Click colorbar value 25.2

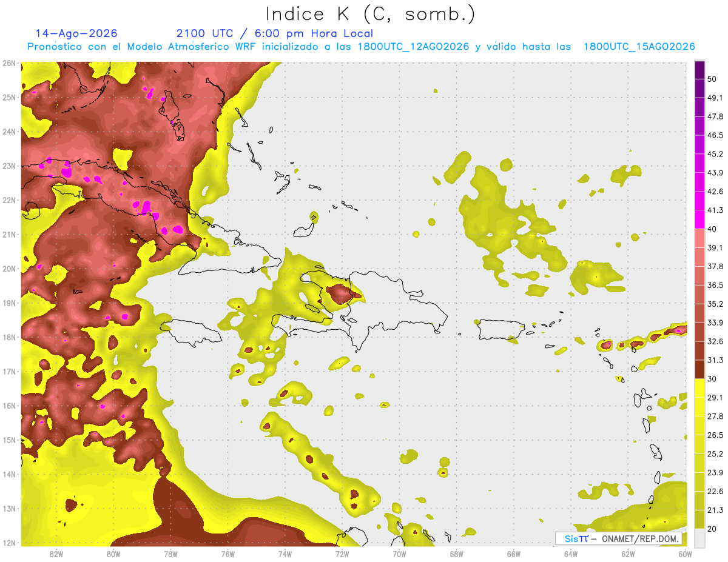pos(715,454)
